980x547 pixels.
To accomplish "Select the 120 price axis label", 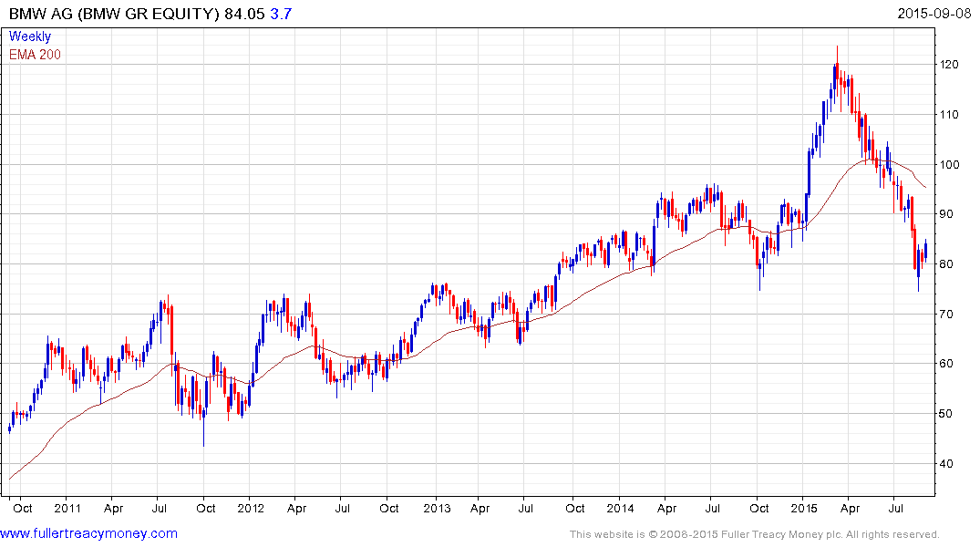I will click(949, 65).
